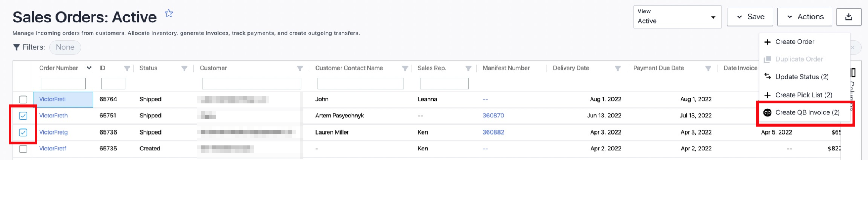Open the Sales Rep. column filter icon

(468, 68)
